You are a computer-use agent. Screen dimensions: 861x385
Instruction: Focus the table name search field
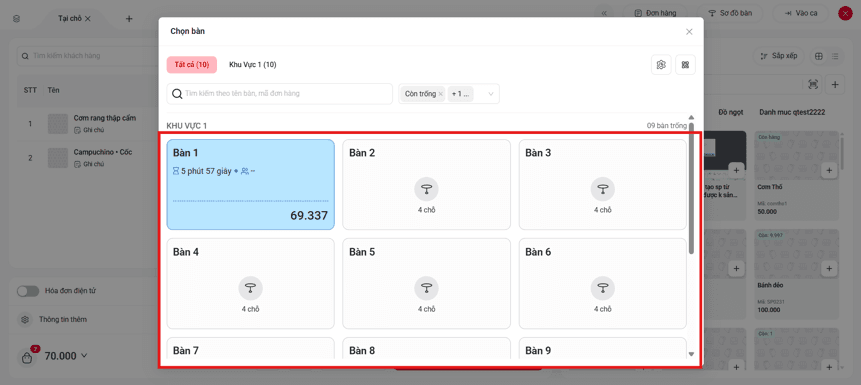point(279,94)
